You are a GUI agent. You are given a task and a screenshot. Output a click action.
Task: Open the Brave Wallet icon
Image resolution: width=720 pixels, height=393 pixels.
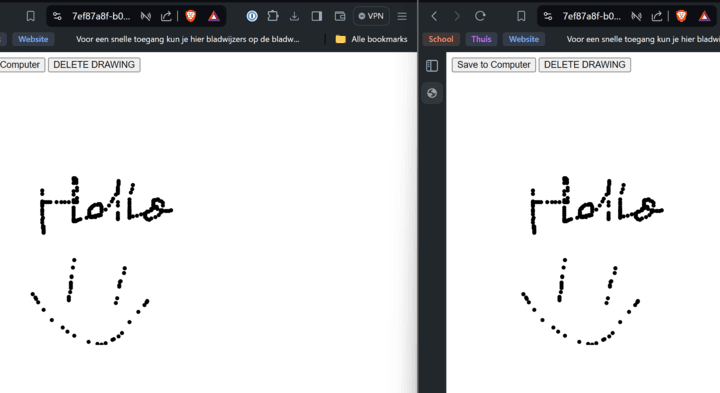pos(340,16)
